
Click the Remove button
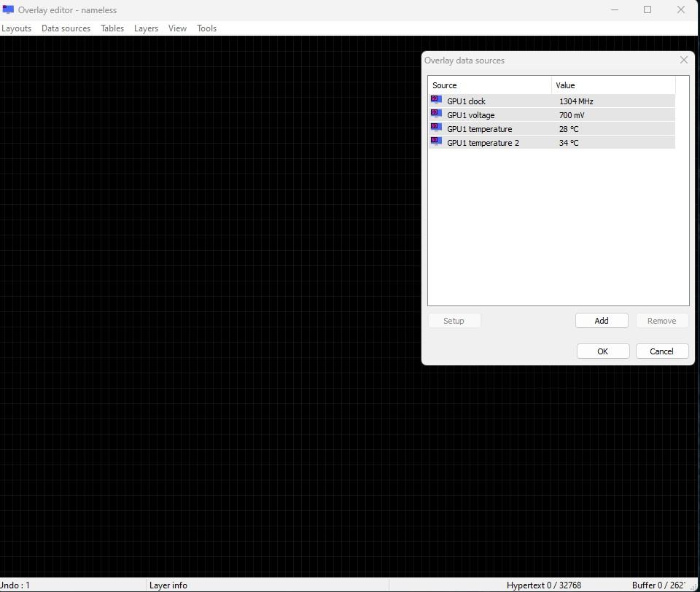(661, 321)
